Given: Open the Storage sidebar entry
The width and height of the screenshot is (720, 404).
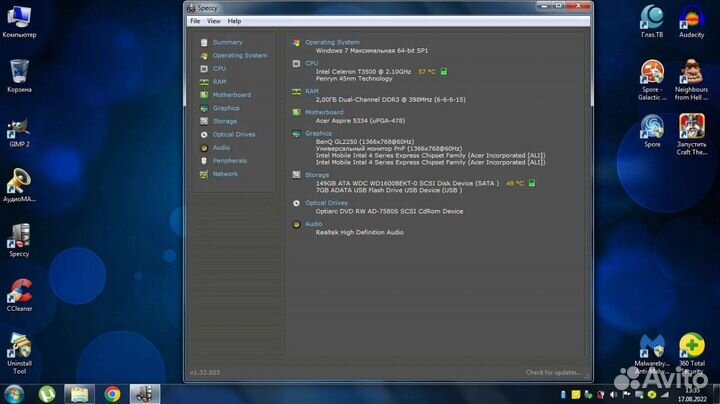Looking at the screenshot, I should point(225,121).
